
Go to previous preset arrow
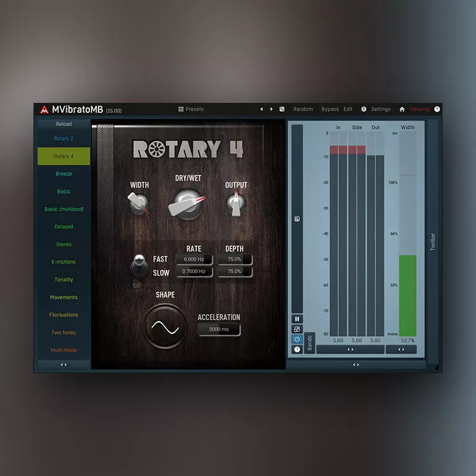[262, 109]
